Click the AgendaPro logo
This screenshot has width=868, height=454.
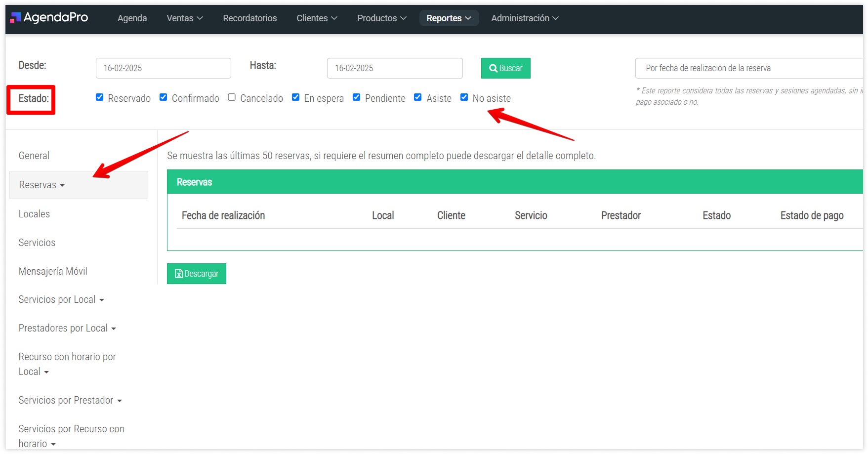49,18
